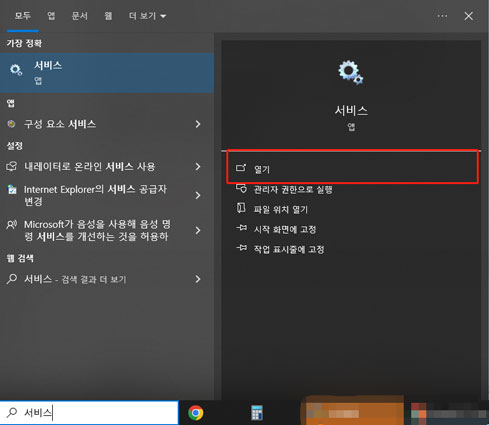Click the search box containing 서비스
This screenshot has width=489, height=425.
point(89,413)
